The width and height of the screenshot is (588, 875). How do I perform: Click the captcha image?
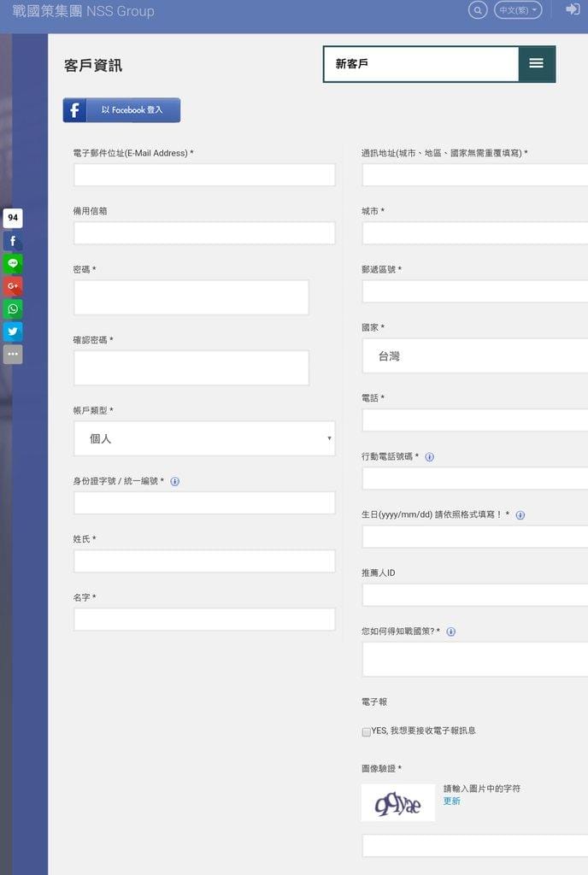click(x=397, y=802)
